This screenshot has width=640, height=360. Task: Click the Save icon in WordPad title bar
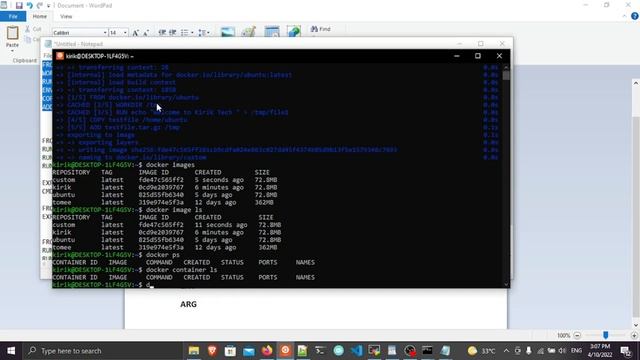tap(19, 5)
